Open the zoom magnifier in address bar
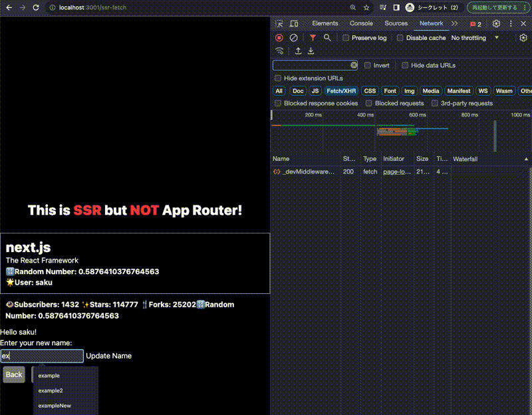Screen dimensions: 532x415 pos(353,7)
